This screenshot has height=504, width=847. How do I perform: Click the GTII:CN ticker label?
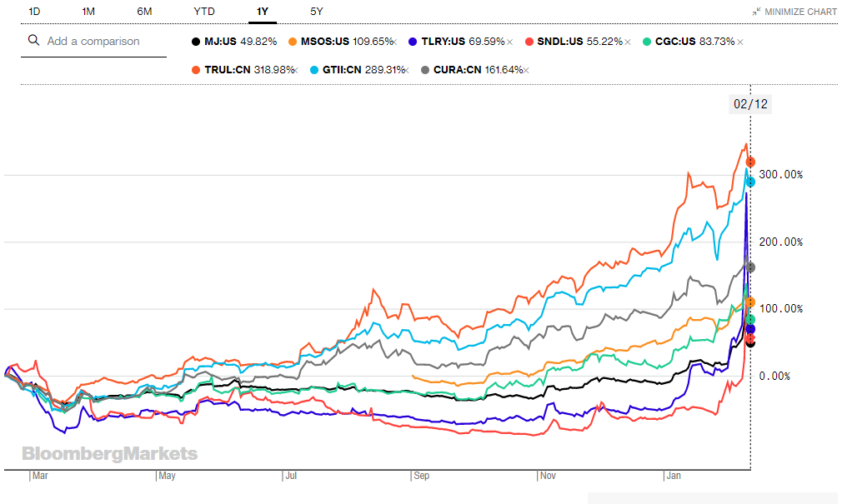point(342,70)
